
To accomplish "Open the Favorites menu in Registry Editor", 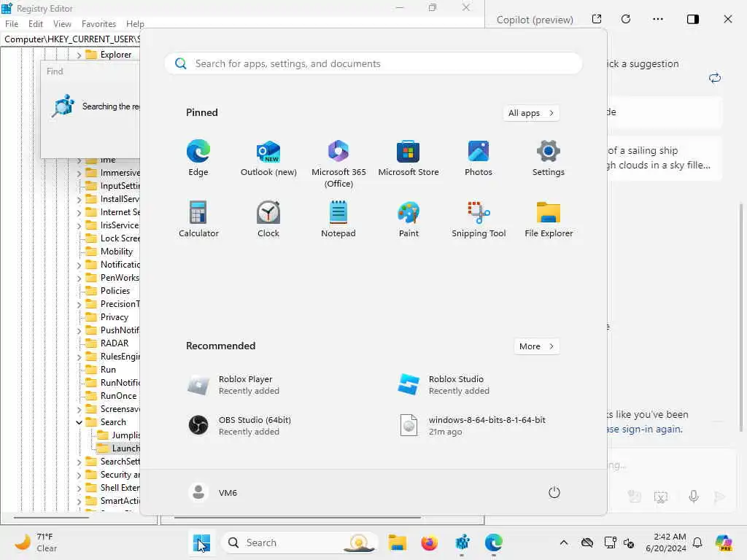I will click(x=98, y=24).
